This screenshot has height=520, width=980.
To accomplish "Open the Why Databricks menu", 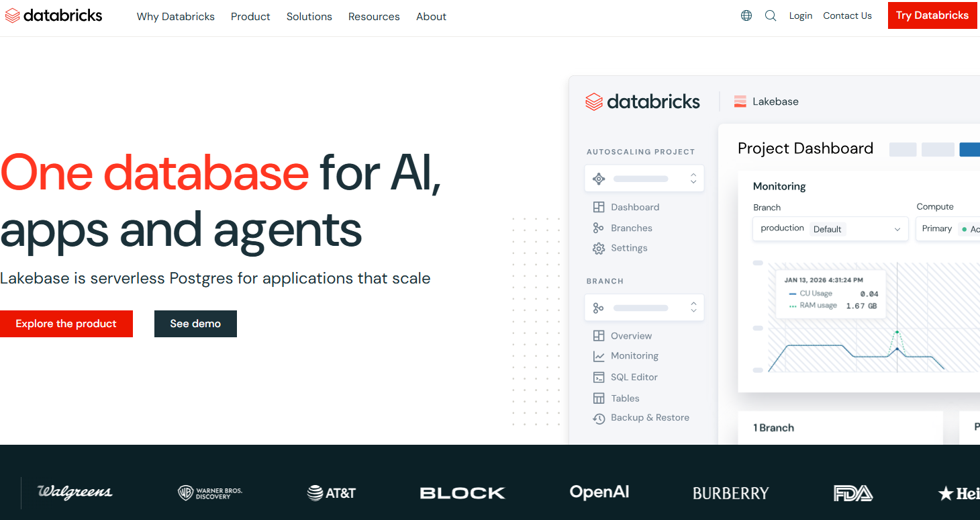I will (176, 16).
